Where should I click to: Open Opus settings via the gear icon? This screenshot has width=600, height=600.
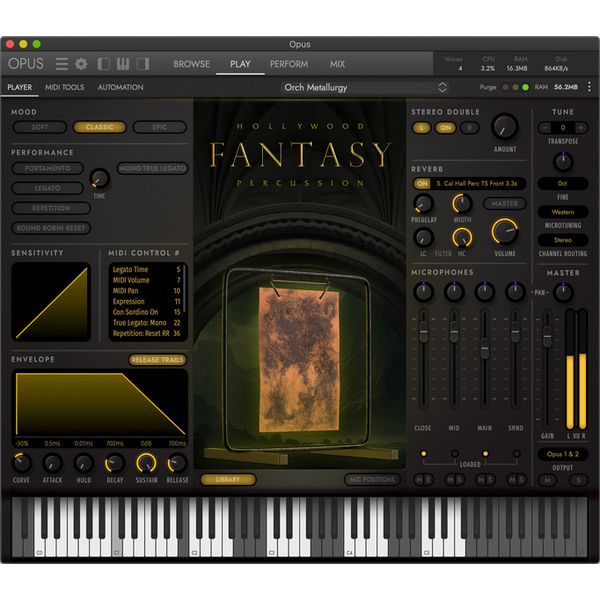(81, 64)
